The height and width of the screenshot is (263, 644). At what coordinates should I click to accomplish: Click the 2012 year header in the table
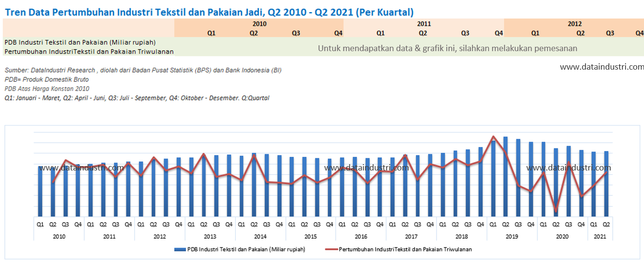[x=574, y=24]
